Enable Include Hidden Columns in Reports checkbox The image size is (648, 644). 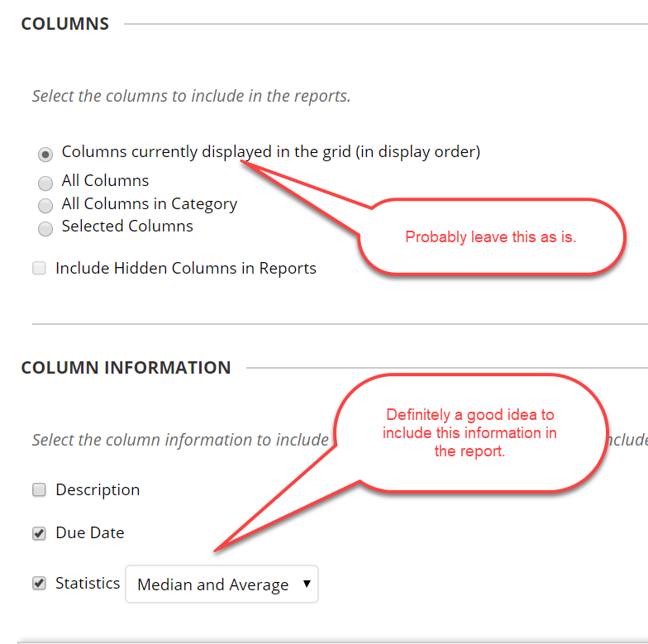click(40, 268)
